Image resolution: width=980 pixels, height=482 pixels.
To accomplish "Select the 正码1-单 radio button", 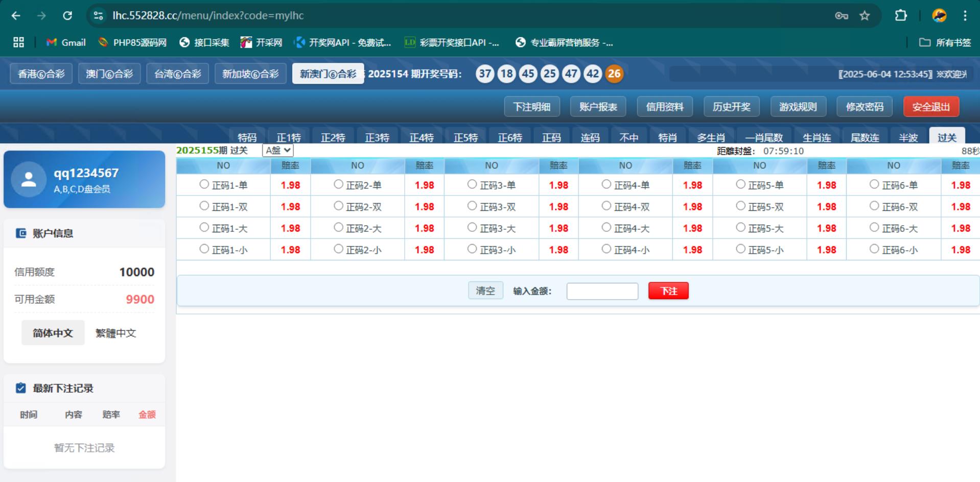I will (204, 184).
